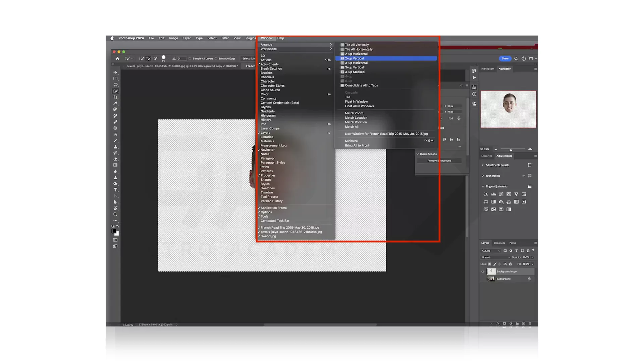The height and width of the screenshot is (362, 644).
Task: Open the Normal blend mode dropdown
Action: tap(496, 257)
